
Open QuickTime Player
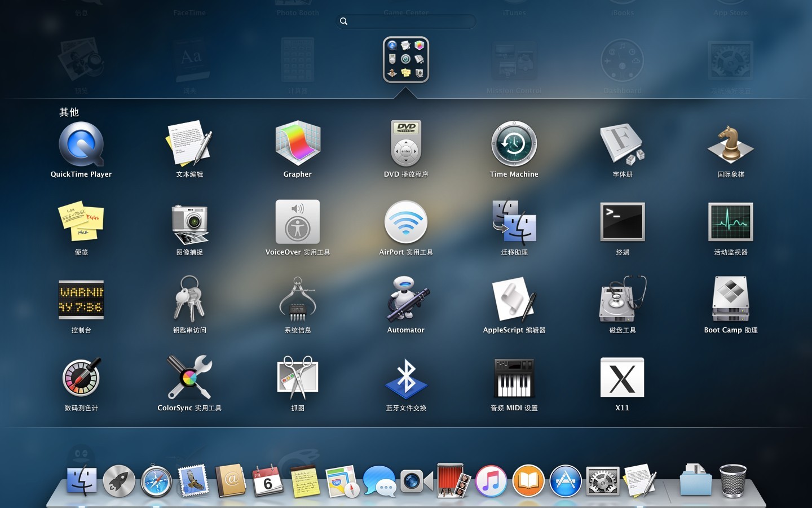point(81,144)
